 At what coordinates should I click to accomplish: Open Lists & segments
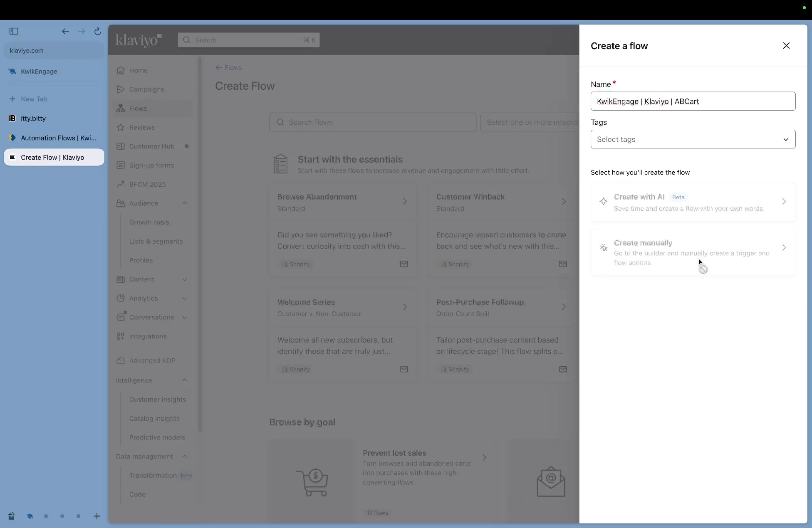tap(156, 241)
